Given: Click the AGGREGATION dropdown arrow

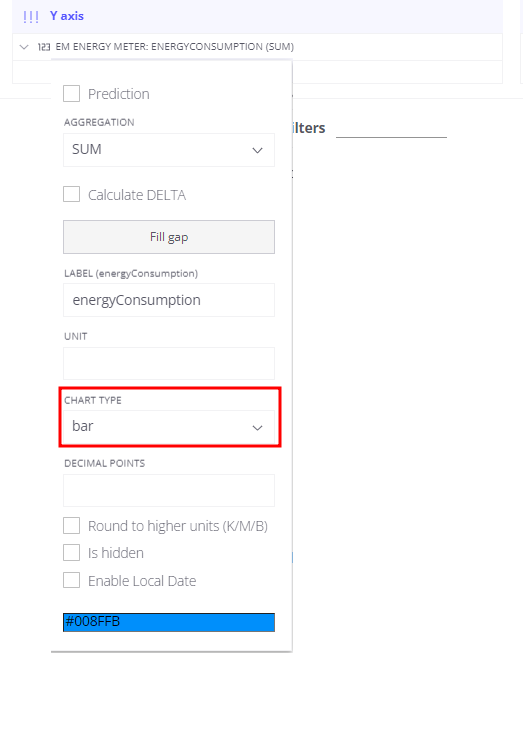Looking at the screenshot, I should [x=257, y=151].
